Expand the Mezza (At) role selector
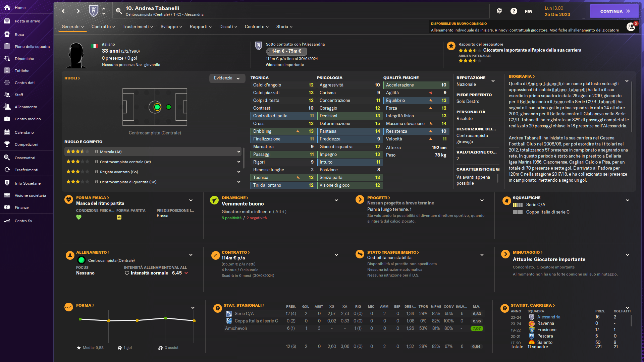Image resolution: width=644 pixels, height=362 pixels. (x=238, y=152)
